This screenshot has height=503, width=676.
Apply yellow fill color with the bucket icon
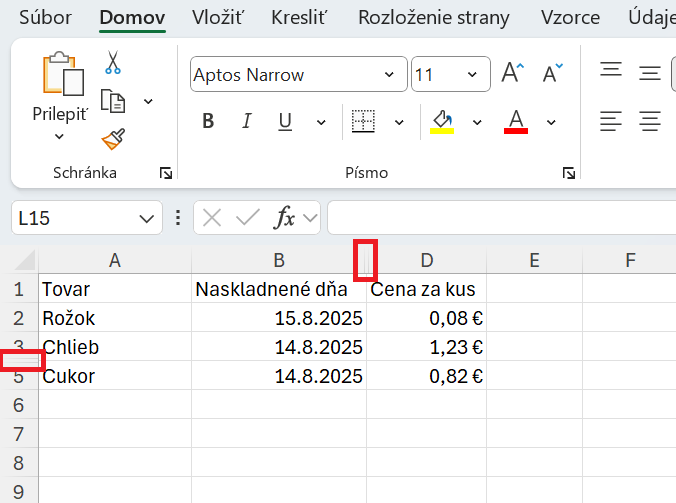coord(442,122)
